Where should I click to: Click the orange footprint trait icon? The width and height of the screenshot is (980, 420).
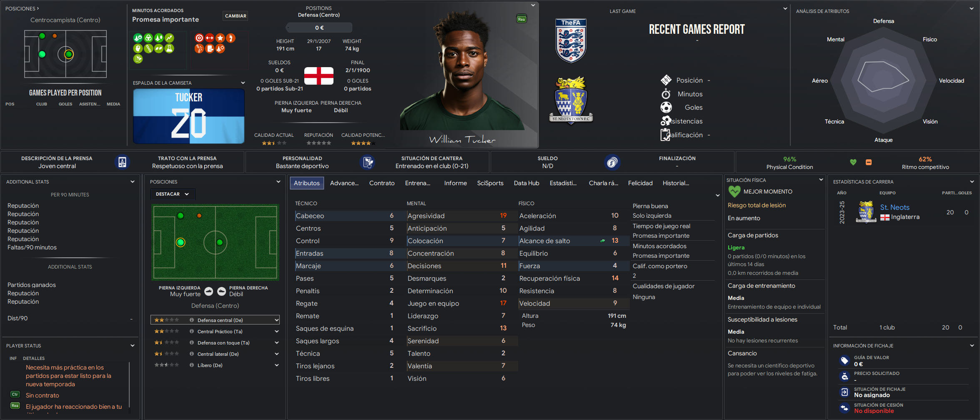(231, 38)
